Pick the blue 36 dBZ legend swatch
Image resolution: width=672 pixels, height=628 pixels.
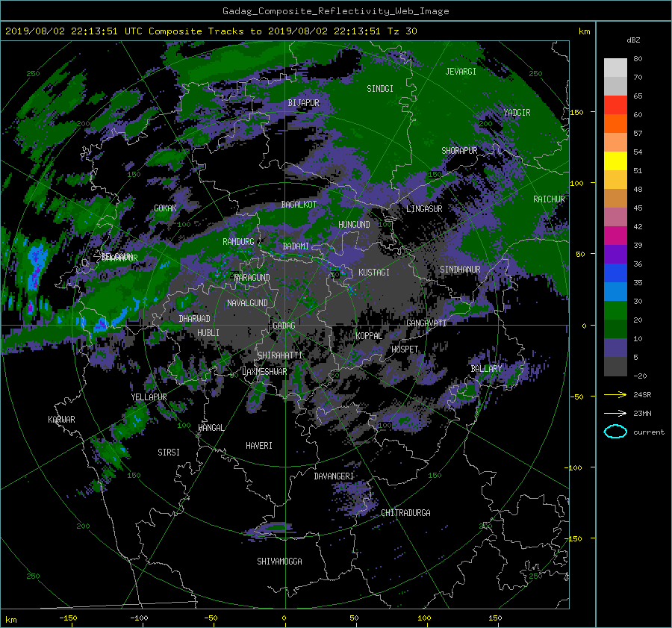(x=615, y=273)
